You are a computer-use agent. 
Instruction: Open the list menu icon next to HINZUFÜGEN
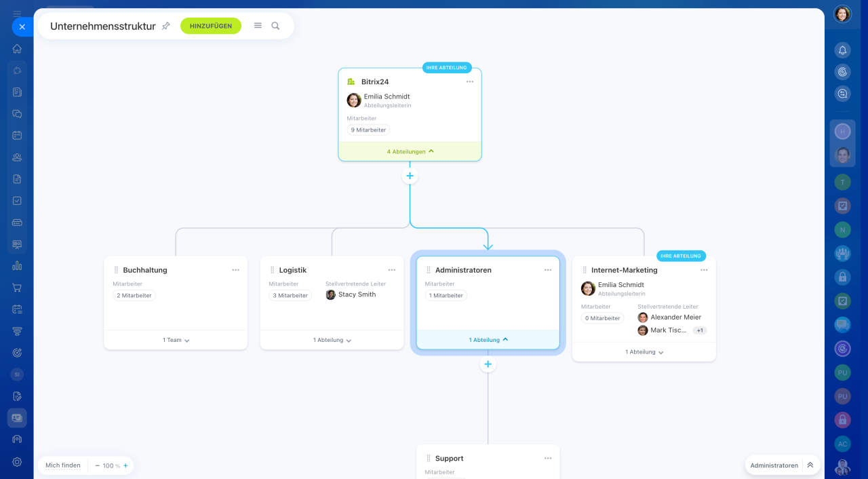click(x=258, y=26)
